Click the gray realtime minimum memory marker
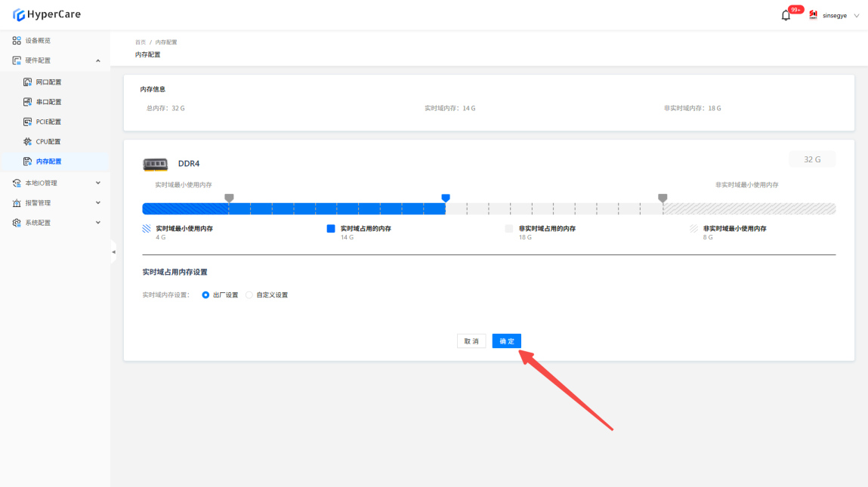Viewport: 868px width, 487px height. [x=229, y=198]
